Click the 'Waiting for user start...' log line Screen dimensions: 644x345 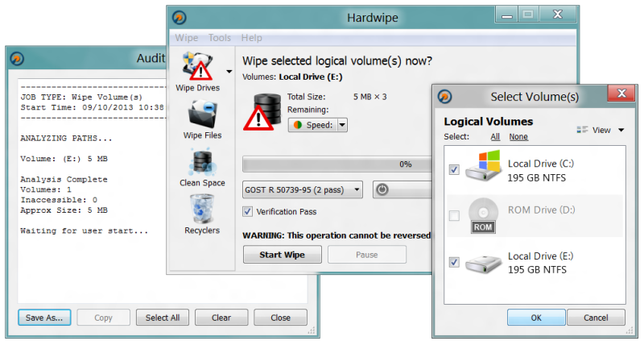(85, 231)
